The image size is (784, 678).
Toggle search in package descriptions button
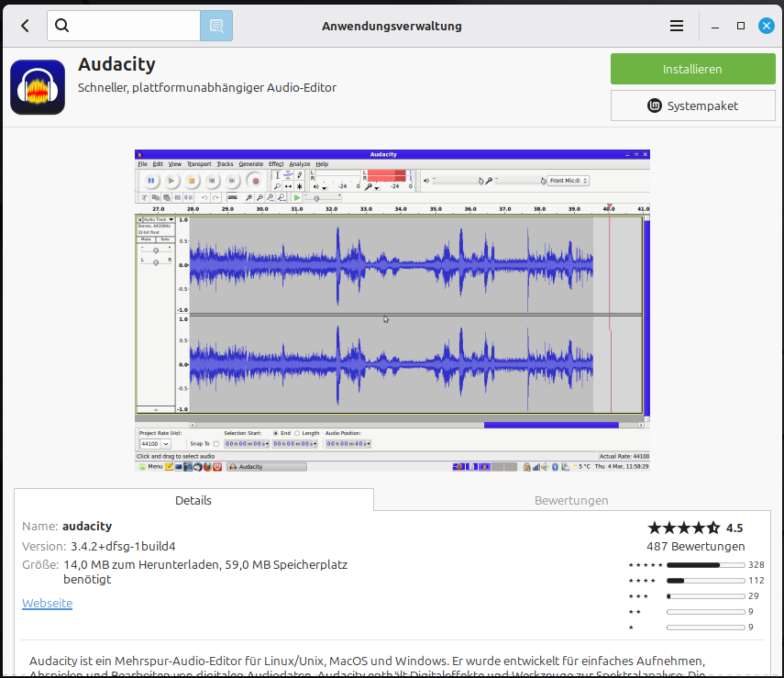tap(216, 26)
